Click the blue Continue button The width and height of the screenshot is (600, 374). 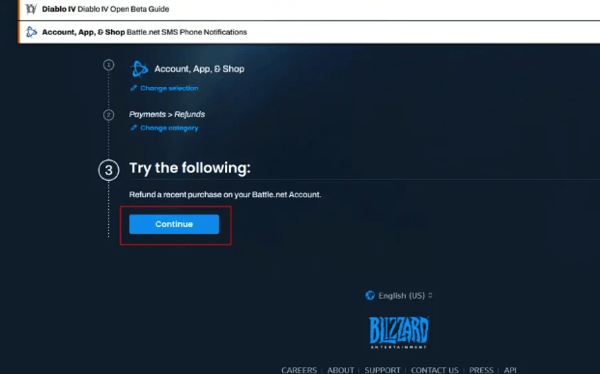(174, 224)
